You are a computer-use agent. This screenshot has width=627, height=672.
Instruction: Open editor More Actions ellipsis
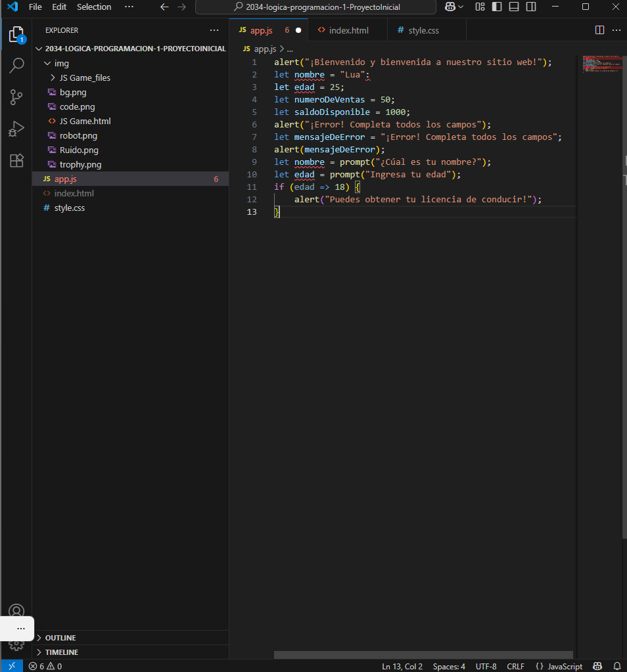[x=616, y=30]
